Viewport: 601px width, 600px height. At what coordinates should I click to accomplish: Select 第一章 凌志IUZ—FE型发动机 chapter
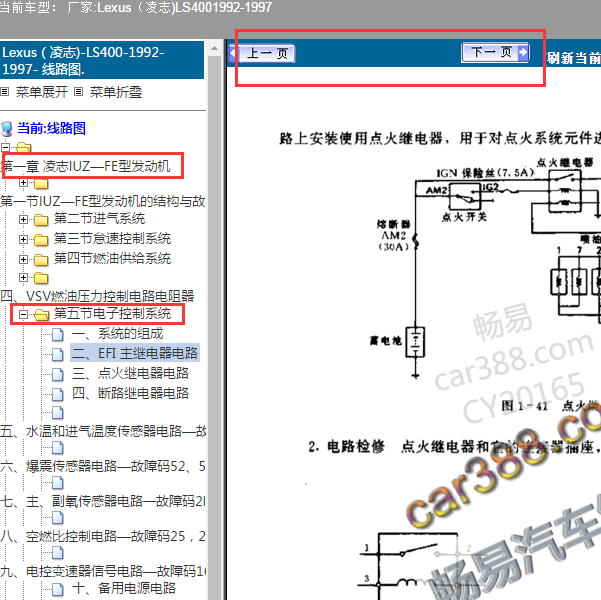click(x=85, y=166)
